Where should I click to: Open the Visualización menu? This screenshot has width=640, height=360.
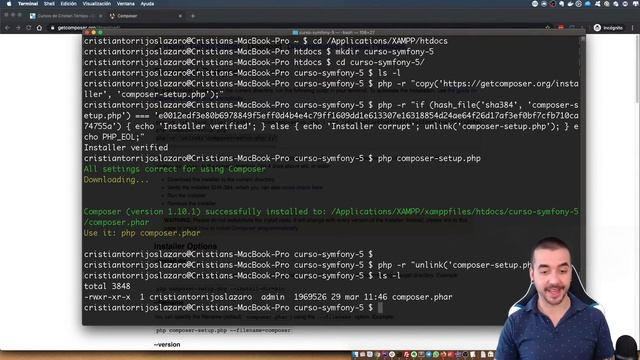(x=97, y=4)
